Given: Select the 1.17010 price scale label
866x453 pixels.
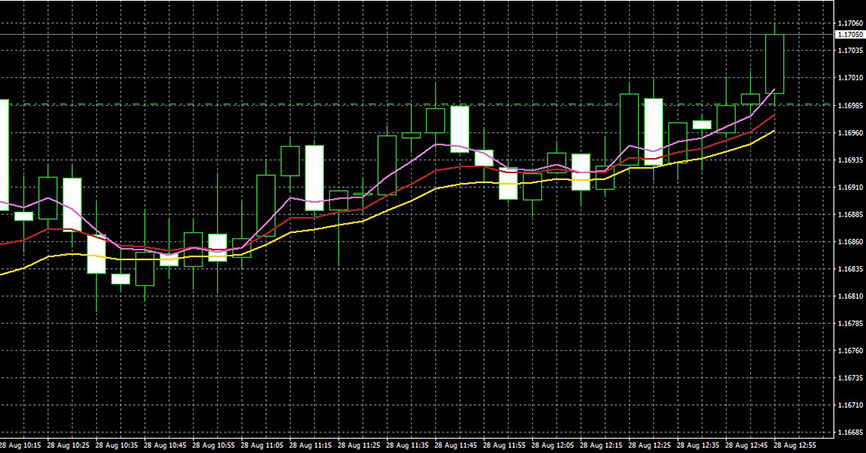Looking at the screenshot, I should (x=849, y=78).
